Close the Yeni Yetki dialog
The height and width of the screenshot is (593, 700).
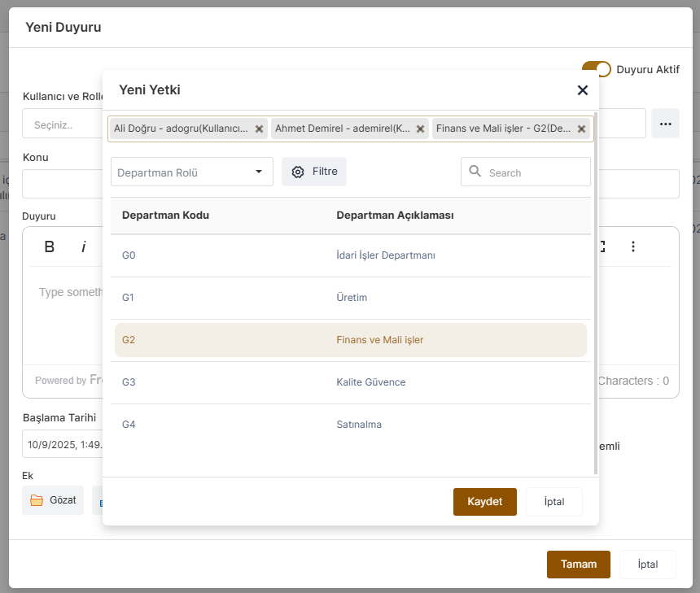(x=583, y=90)
